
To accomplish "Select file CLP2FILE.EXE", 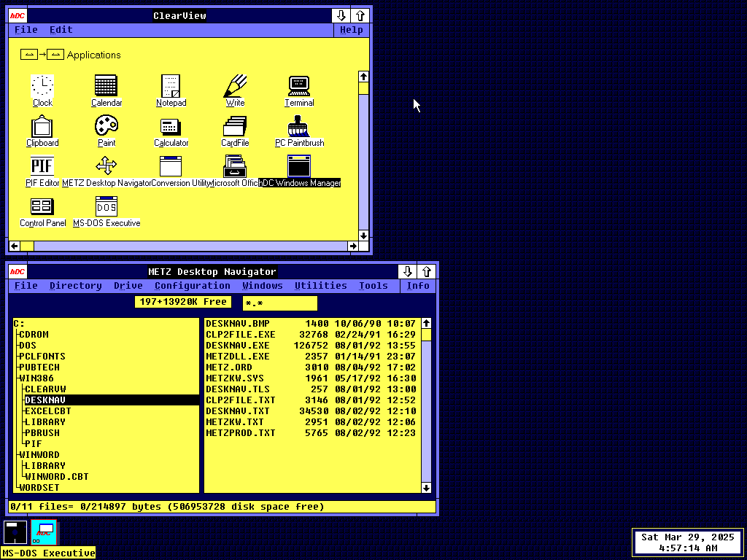I will click(311, 335).
